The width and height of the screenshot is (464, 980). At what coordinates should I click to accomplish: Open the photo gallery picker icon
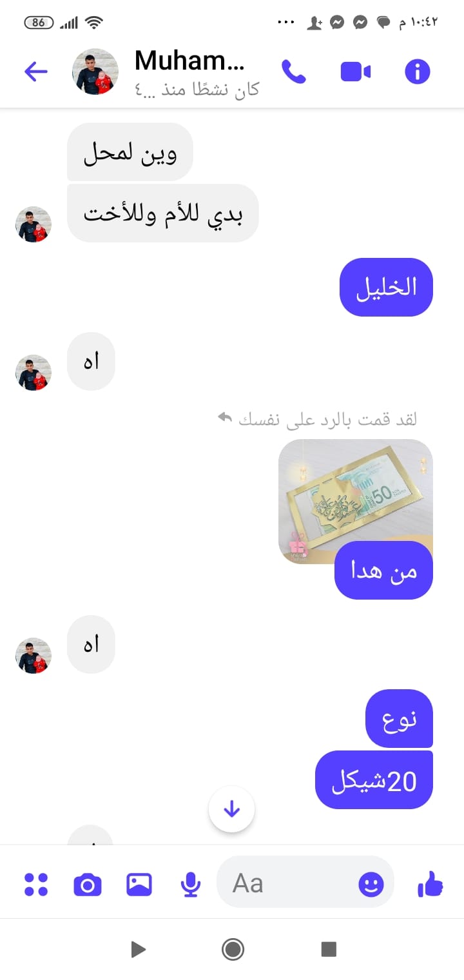pos(139,884)
